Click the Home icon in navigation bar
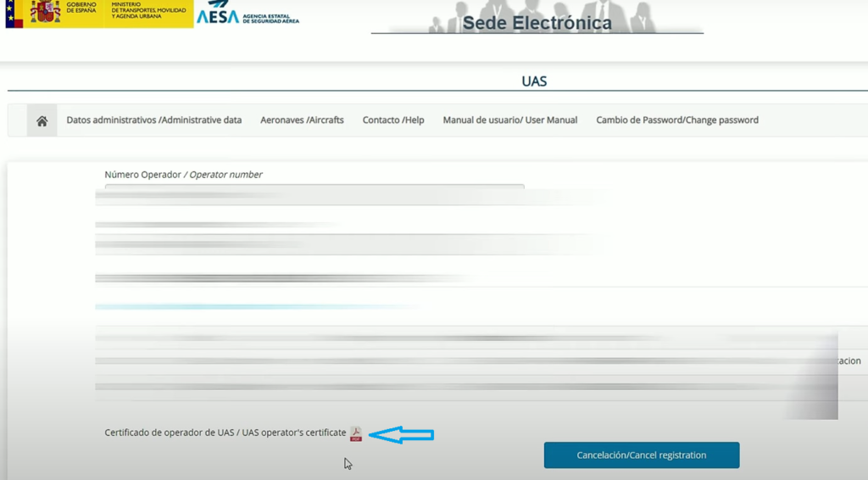 [42, 120]
